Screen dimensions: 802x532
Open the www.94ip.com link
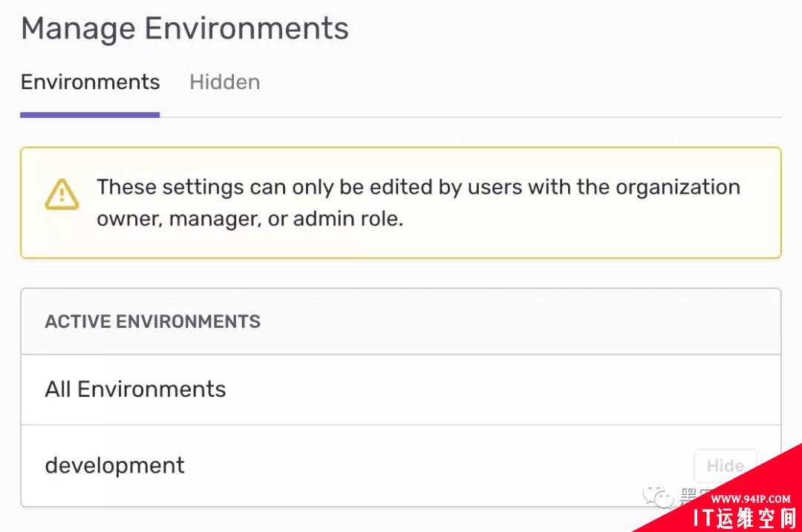[750, 499]
